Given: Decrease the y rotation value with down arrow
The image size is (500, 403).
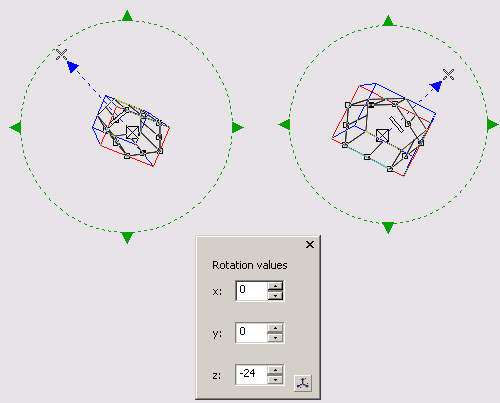Looking at the screenshot, I should [275, 338].
